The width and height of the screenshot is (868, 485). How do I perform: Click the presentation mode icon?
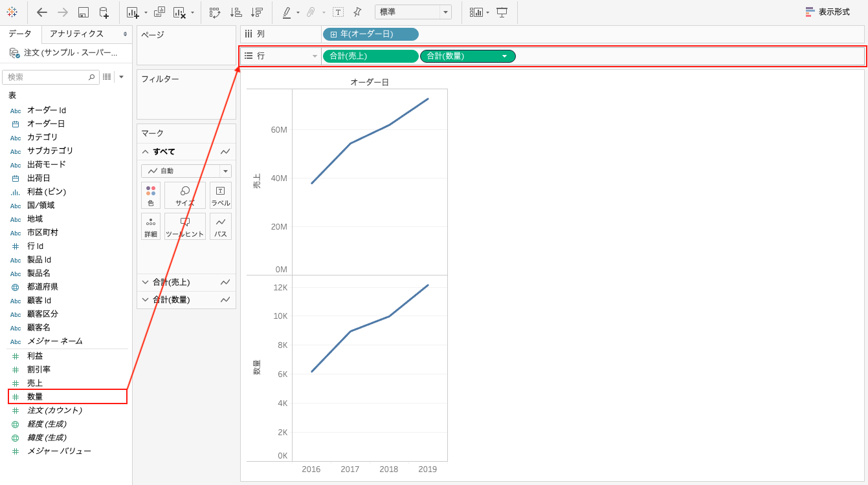pos(502,12)
